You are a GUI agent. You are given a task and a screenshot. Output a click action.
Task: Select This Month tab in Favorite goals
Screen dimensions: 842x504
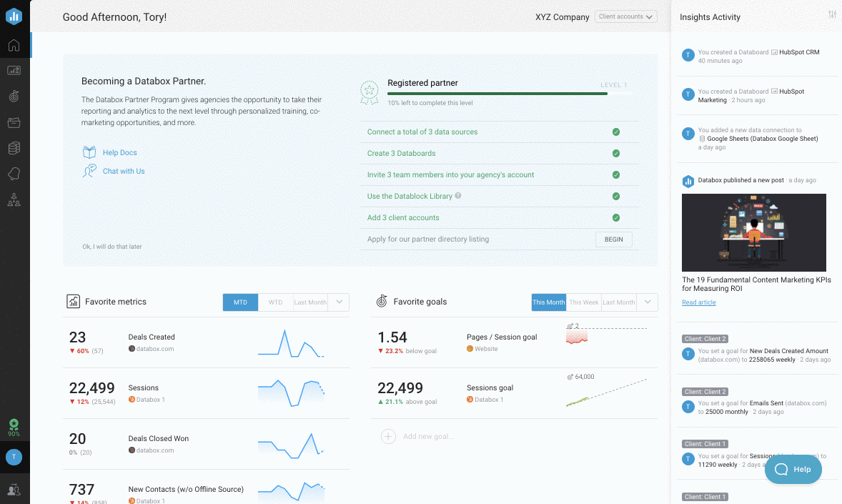549,302
